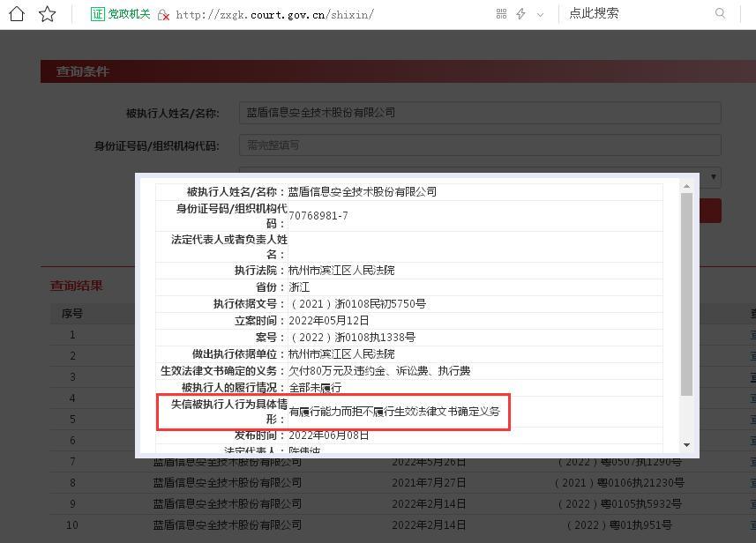Open the 查看 link in result row 10
Screen dimensions: 756x543
(752, 525)
